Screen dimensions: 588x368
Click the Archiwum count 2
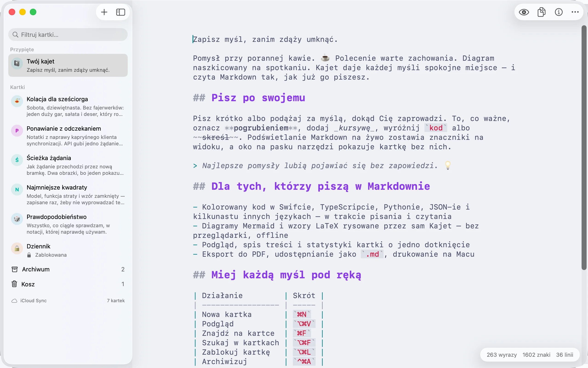(x=123, y=269)
